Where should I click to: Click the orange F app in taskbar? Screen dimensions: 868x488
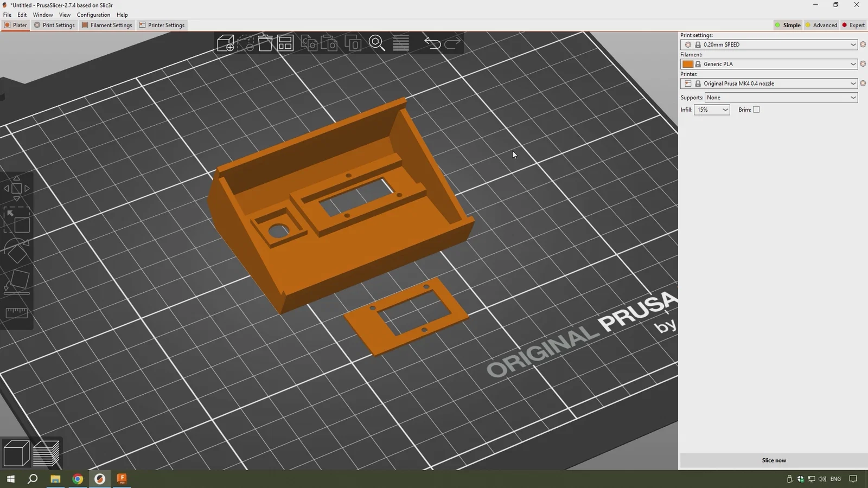(x=122, y=479)
